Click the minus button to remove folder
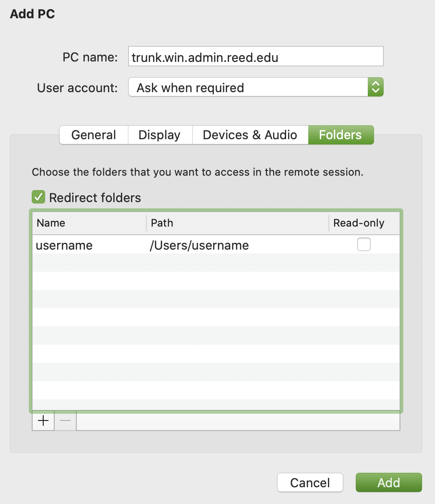Image resolution: width=435 pixels, height=504 pixels. (x=65, y=421)
